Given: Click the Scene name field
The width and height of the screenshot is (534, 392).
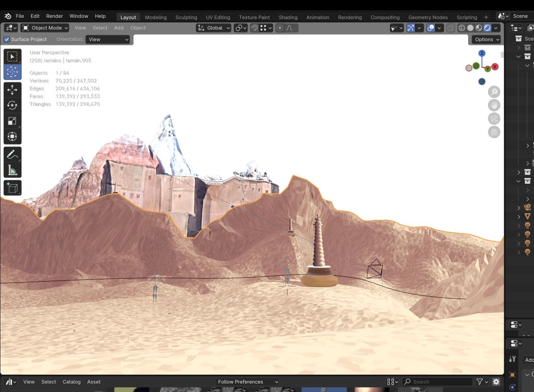Looking at the screenshot, I should pyautogui.click(x=523, y=16).
